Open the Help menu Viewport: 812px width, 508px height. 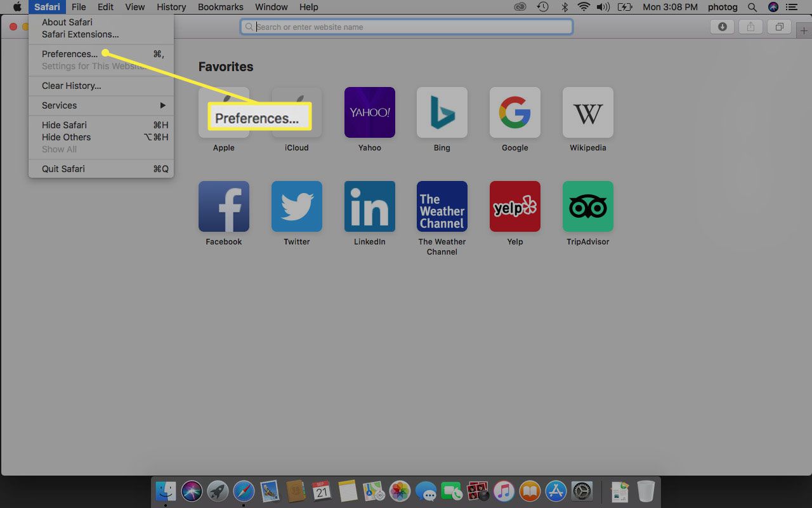pyautogui.click(x=308, y=7)
